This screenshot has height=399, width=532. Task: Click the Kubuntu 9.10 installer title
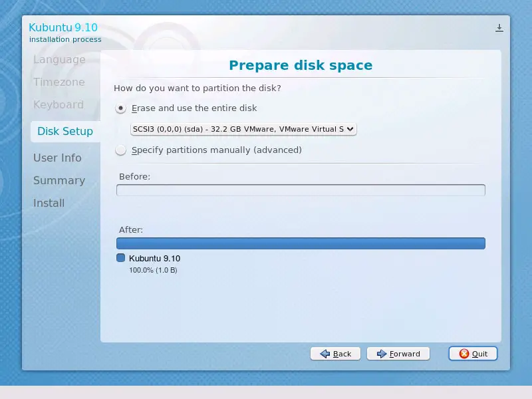coord(63,27)
